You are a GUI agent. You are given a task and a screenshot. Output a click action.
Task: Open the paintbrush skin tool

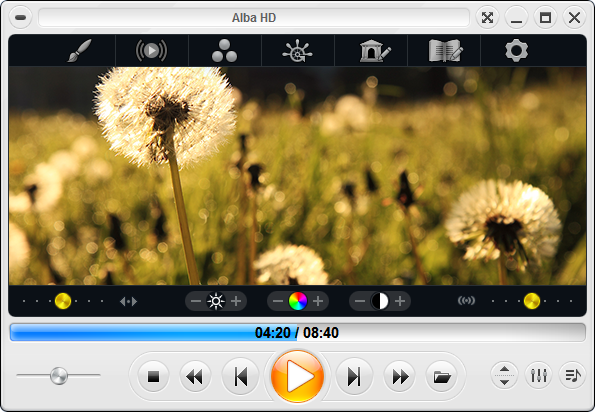pyautogui.click(x=79, y=50)
